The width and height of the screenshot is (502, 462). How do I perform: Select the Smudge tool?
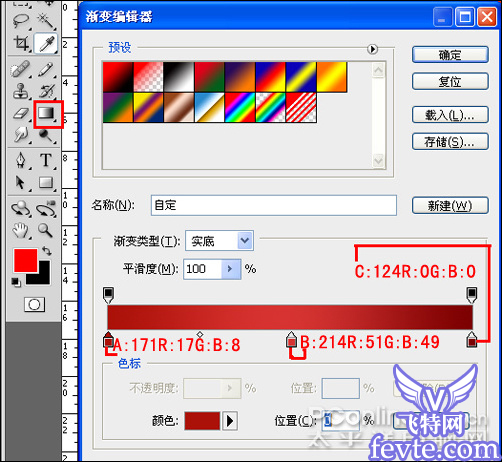click(x=21, y=135)
